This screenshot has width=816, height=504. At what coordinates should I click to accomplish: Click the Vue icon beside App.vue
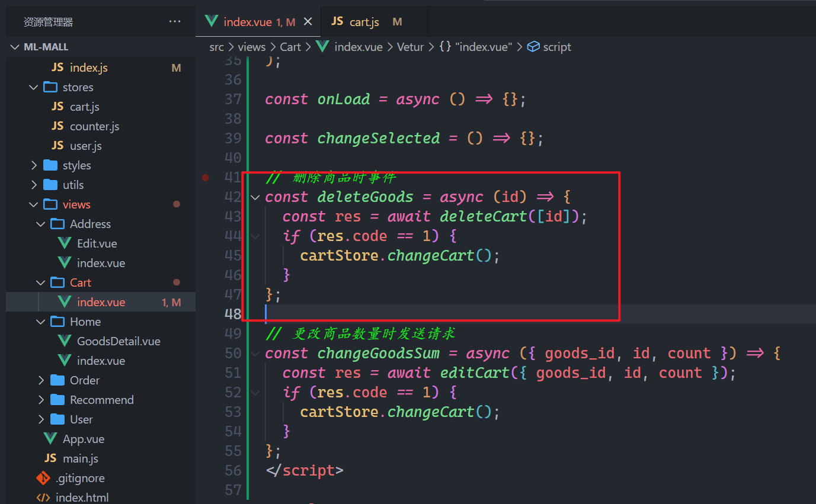(x=50, y=439)
